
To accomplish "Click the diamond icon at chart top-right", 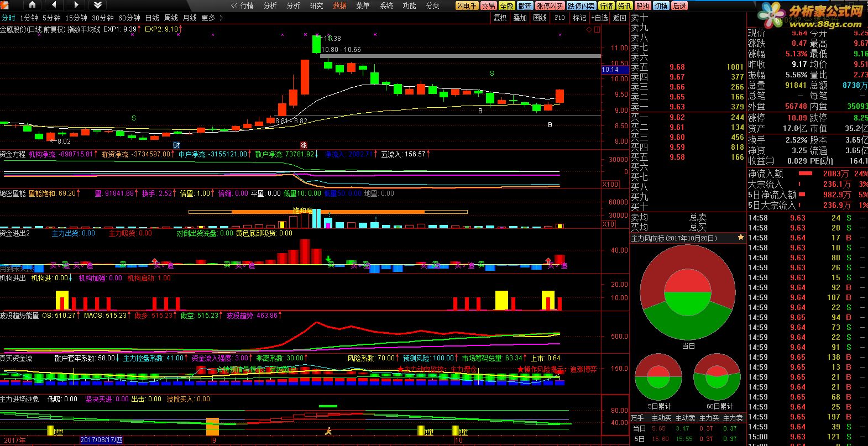I will coord(589,29).
